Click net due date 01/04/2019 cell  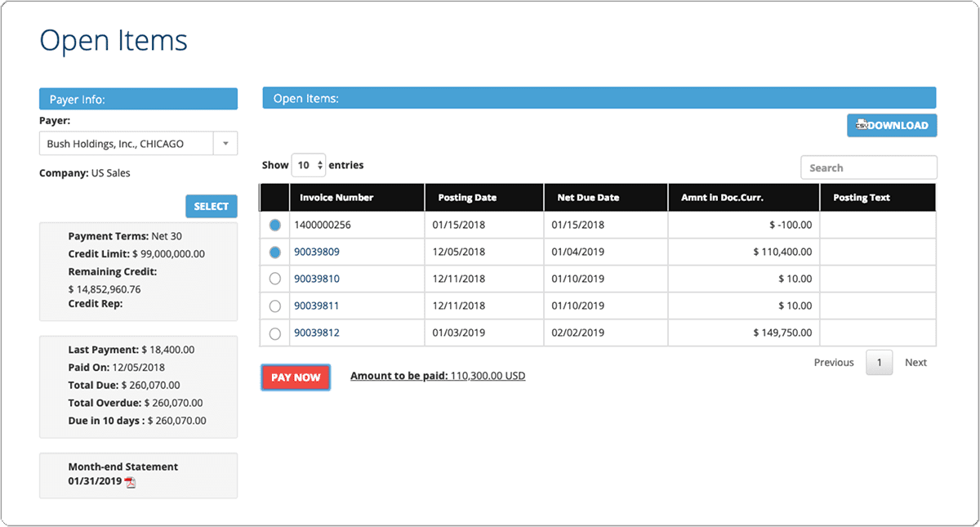[606, 252]
